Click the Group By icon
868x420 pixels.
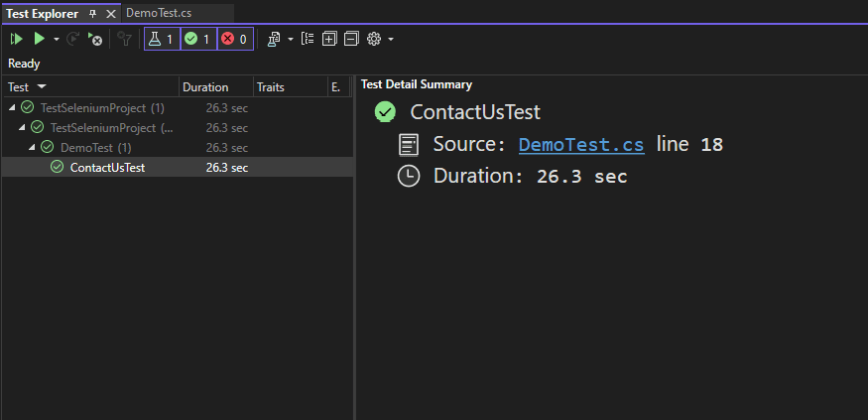coord(308,40)
